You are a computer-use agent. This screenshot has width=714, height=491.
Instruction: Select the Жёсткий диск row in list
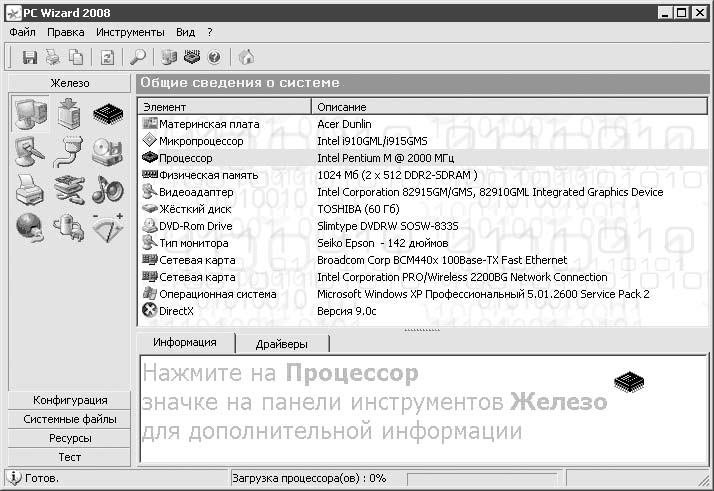coord(195,209)
